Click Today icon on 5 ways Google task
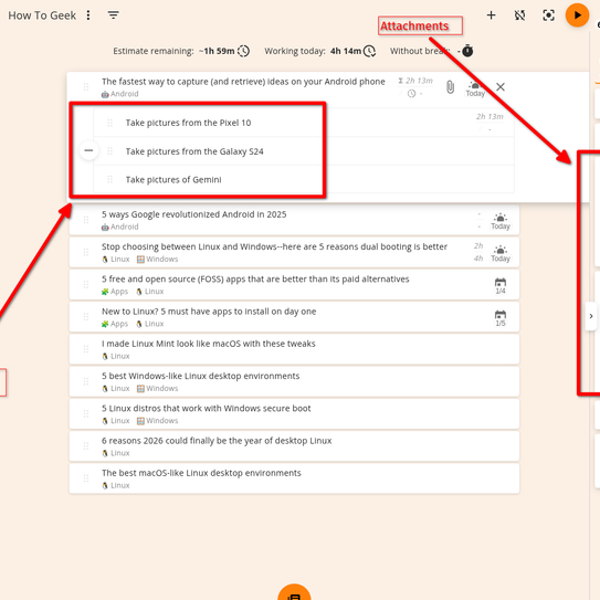 tap(500, 221)
